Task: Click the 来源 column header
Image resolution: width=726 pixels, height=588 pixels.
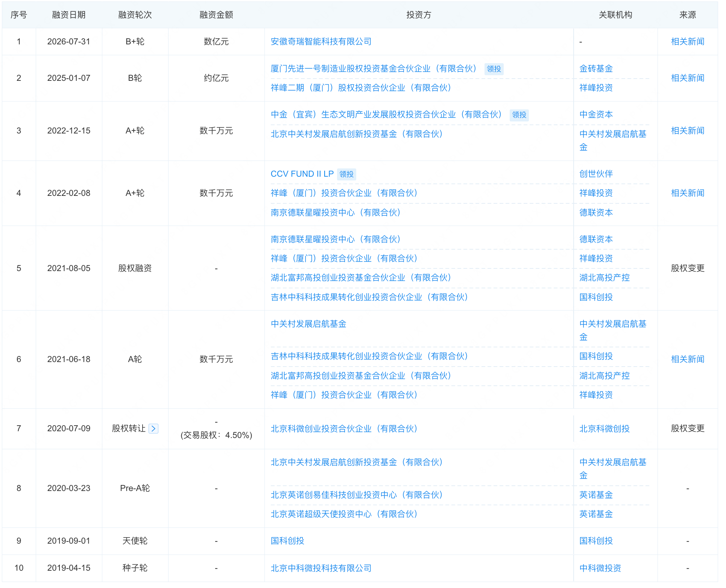Action: pos(688,15)
